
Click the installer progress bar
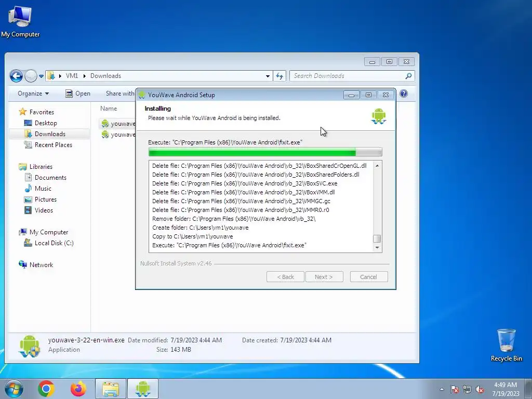pos(265,152)
